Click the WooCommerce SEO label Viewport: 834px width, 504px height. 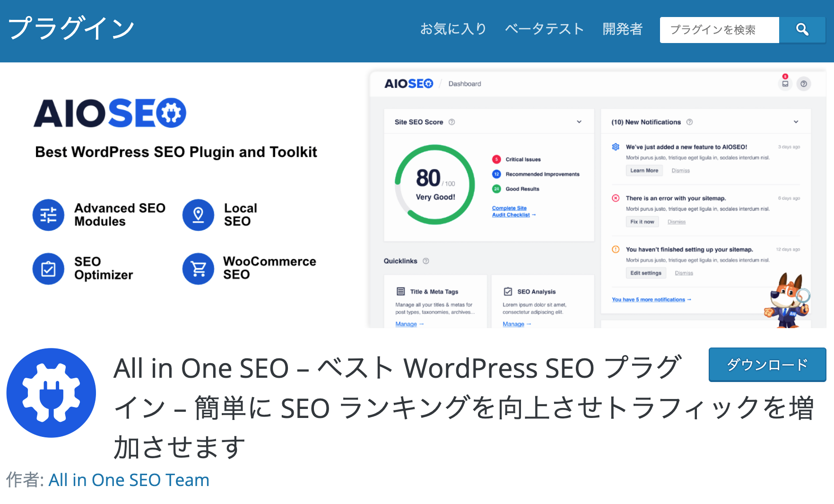pyautogui.click(x=269, y=268)
